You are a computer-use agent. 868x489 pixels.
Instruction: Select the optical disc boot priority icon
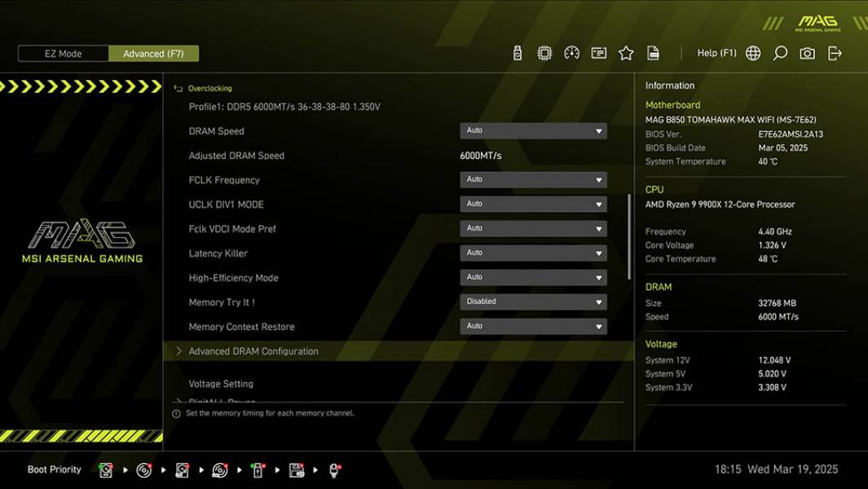pyautogui.click(x=144, y=470)
